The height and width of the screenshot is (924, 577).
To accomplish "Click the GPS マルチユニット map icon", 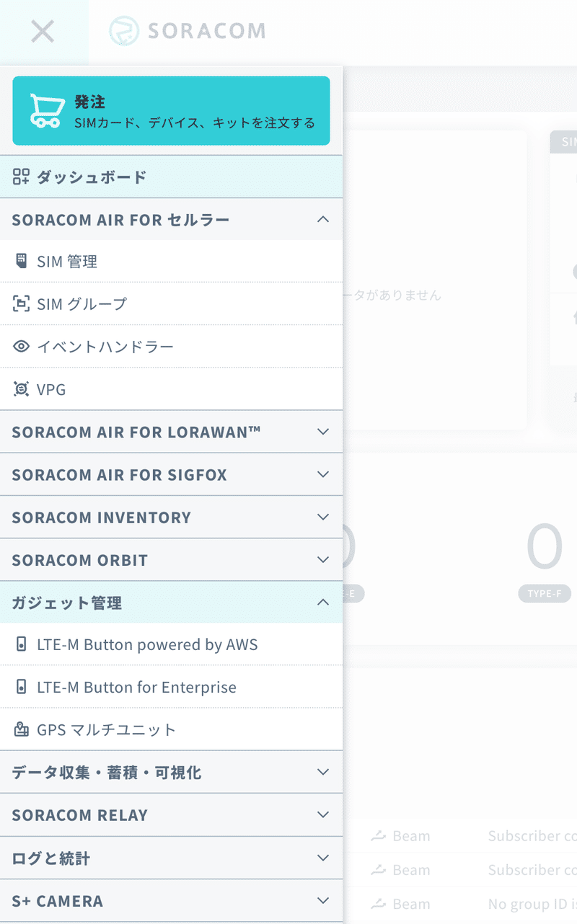I will click(22, 729).
